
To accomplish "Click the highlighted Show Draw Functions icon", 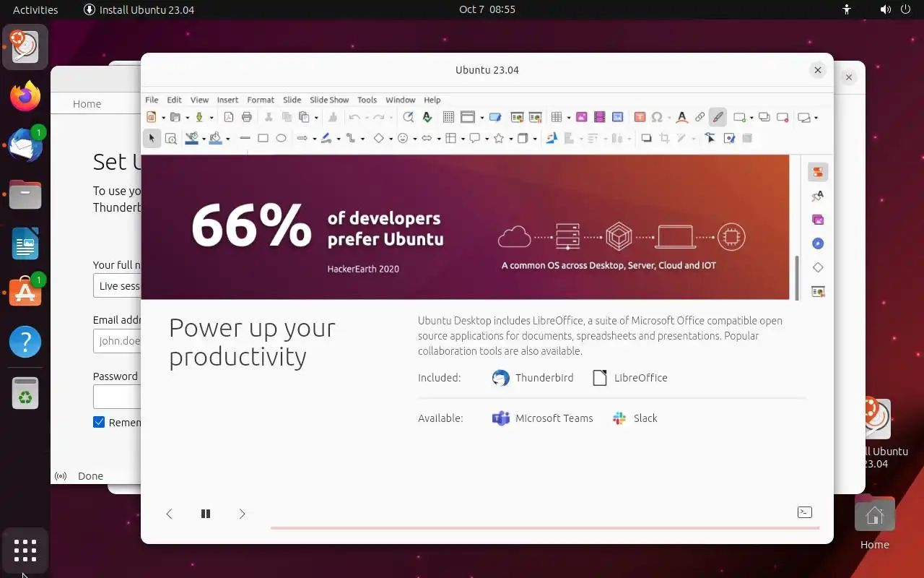I will [718, 117].
